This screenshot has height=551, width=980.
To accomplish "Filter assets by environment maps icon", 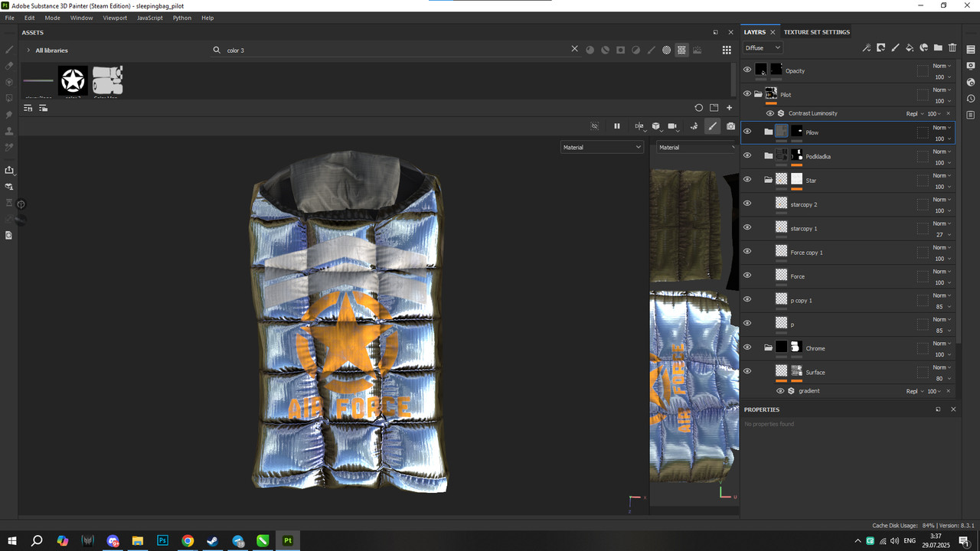I will point(697,50).
